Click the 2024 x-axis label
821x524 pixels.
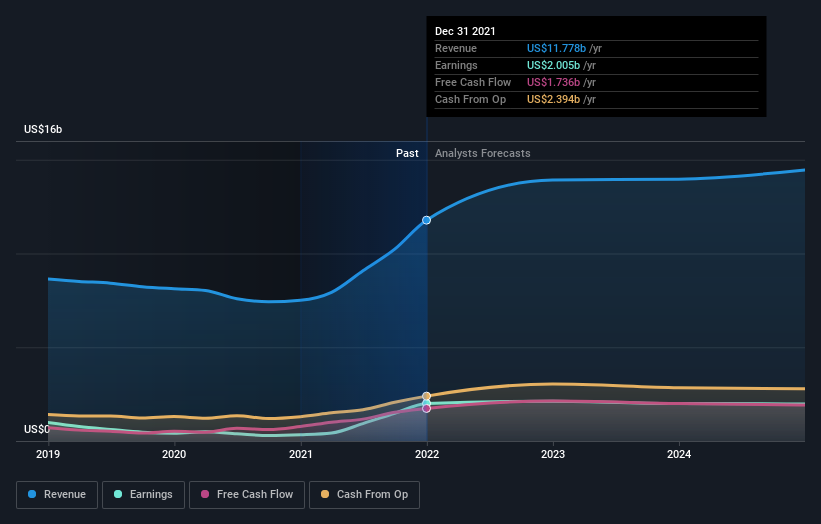[679, 454]
